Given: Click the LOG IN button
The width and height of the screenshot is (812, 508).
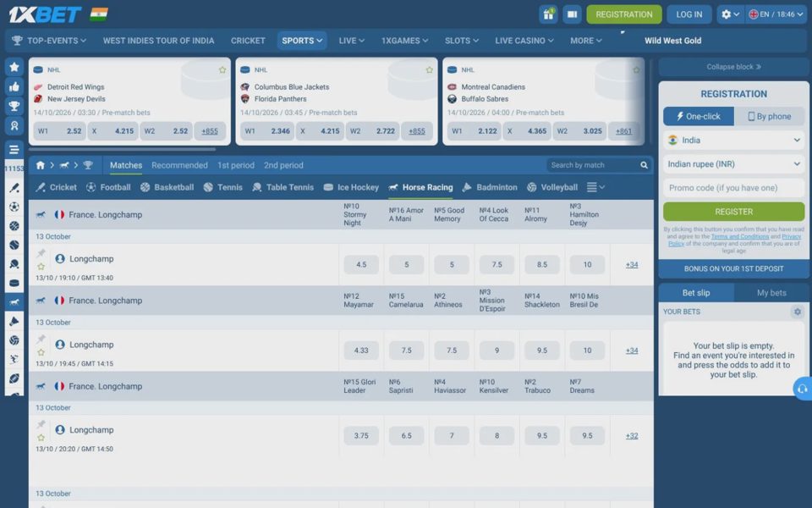Looking at the screenshot, I should pos(689,14).
